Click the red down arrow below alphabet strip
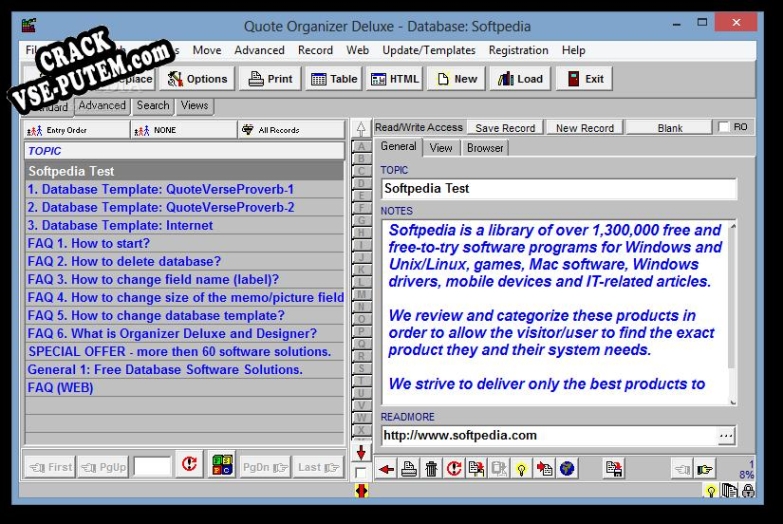Image resolution: width=783 pixels, height=524 pixels. [361, 453]
